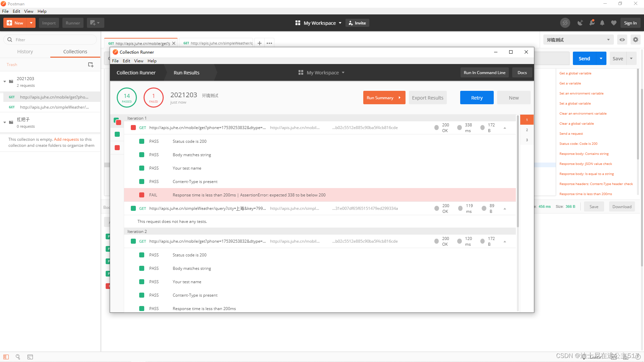Screen dimensions: 644x362
Task: Show only failed tests filter square
Action: [117, 148]
